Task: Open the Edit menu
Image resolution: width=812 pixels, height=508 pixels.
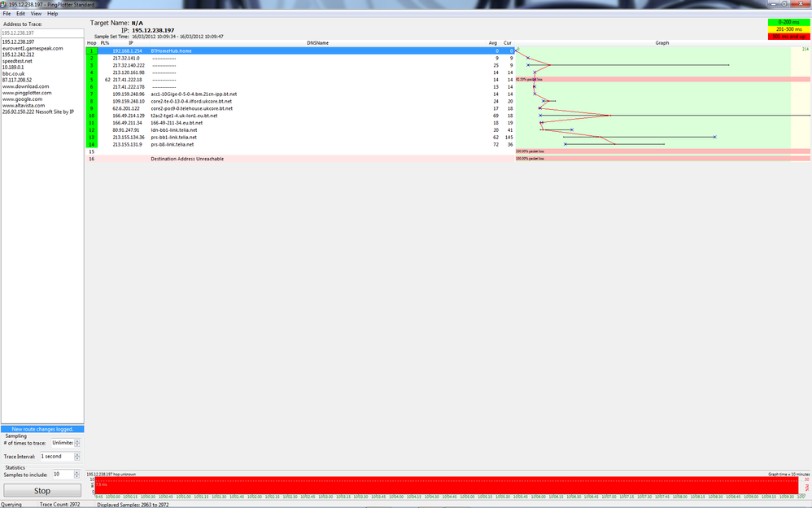Action: click(x=20, y=14)
